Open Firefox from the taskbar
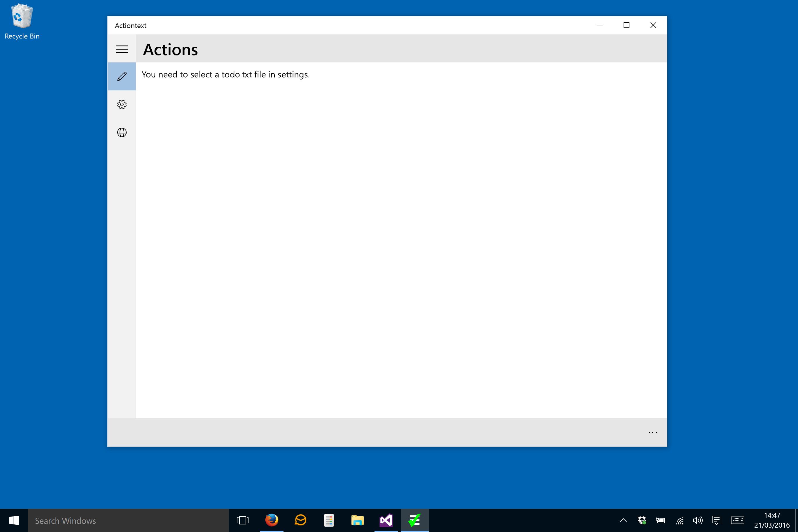The width and height of the screenshot is (798, 532). (x=272, y=520)
